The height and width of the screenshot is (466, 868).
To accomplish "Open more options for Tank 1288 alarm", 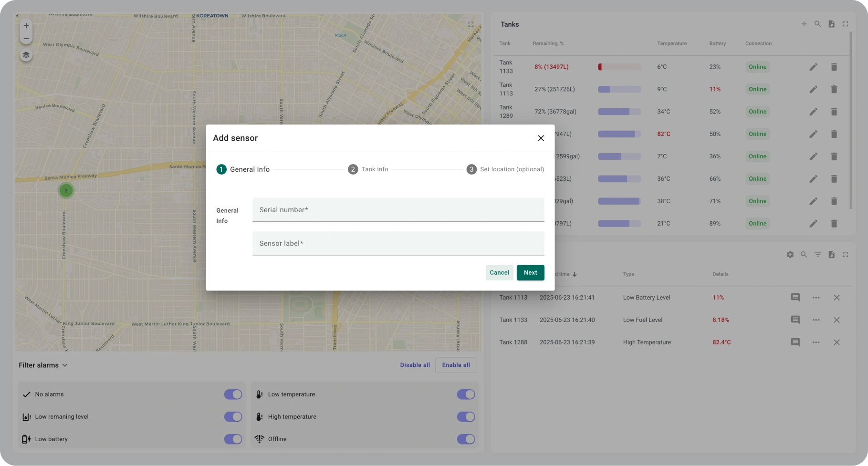I will click(816, 342).
